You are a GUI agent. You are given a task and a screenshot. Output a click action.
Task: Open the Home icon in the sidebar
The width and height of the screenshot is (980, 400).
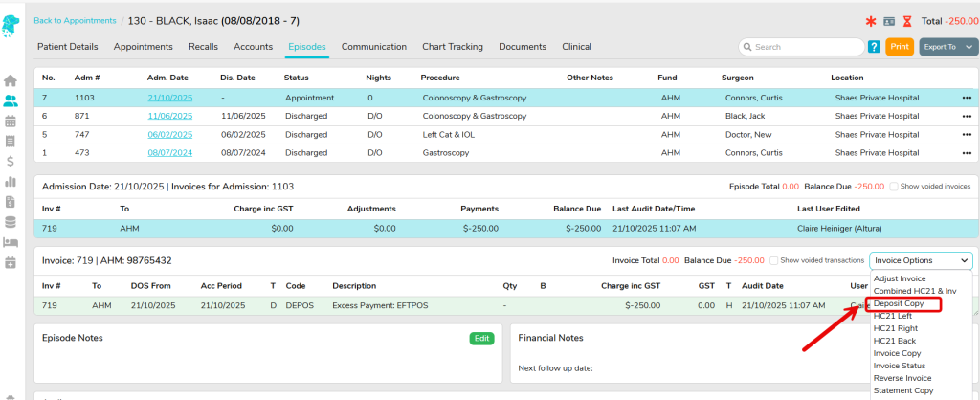[11, 80]
